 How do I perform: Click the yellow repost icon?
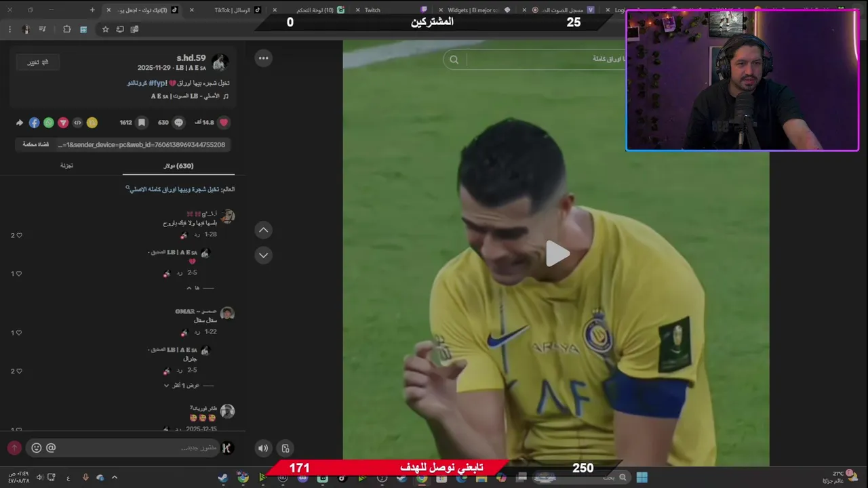[x=92, y=123]
